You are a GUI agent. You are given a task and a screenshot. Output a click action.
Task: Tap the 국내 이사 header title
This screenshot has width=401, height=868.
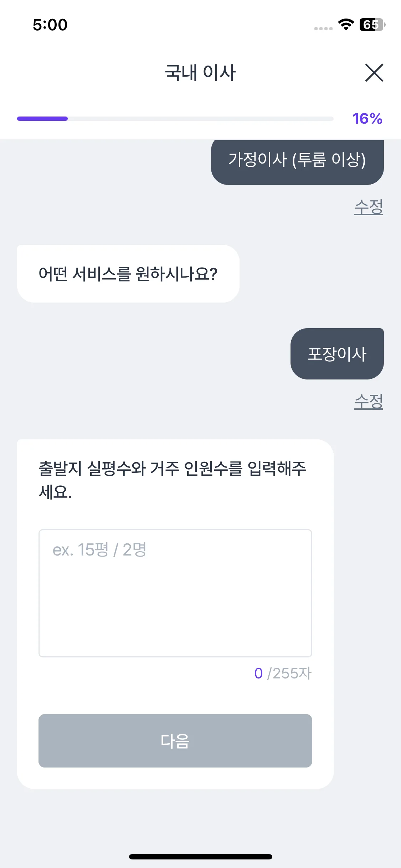[x=200, y=73]
